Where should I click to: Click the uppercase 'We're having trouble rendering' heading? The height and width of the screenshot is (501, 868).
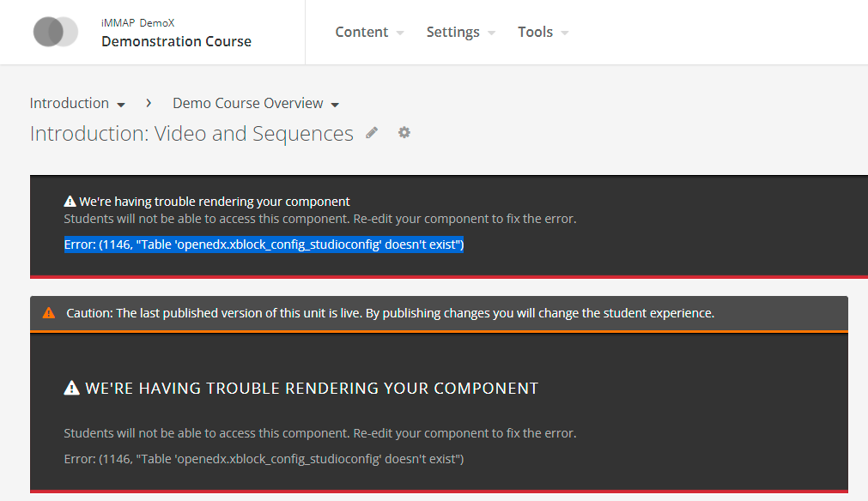click(x=312, y=389)
